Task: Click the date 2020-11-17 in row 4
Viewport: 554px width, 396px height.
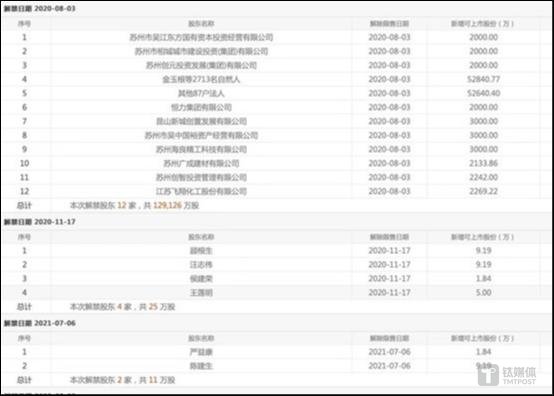Action: click(x=389, y=292)
